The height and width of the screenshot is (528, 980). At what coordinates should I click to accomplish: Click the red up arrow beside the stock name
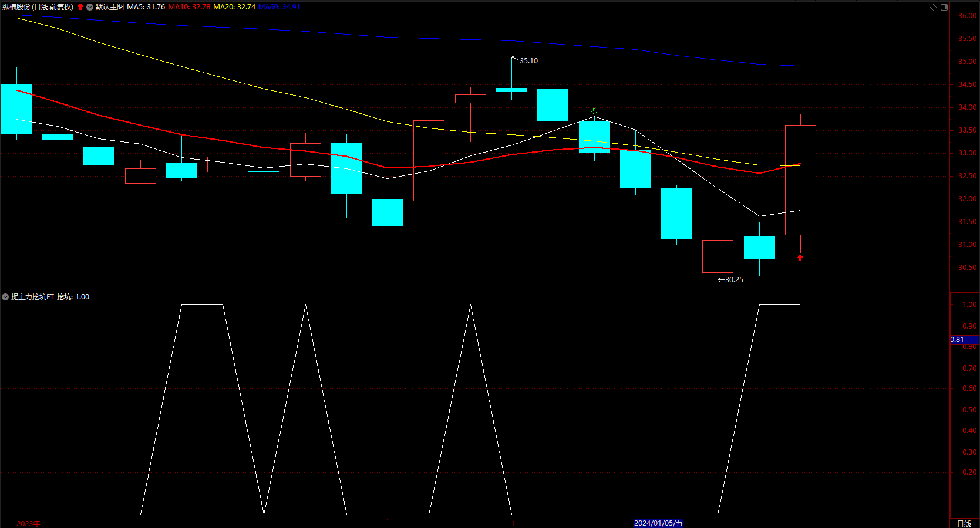point(80,7)
